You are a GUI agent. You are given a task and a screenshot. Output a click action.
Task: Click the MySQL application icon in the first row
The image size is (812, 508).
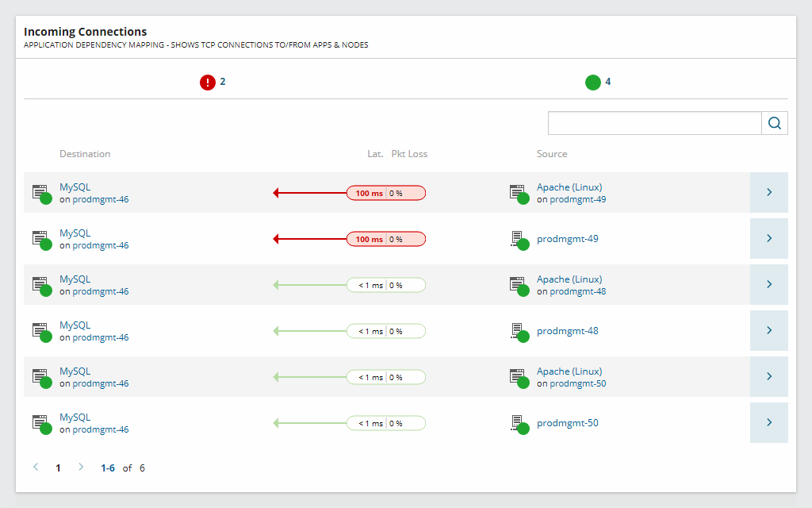click(x=40, y=193)
